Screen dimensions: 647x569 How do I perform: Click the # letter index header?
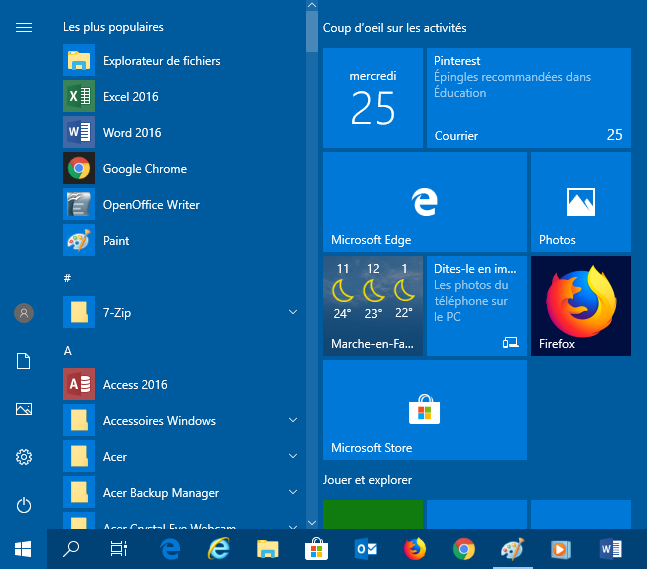click(68, 278)
